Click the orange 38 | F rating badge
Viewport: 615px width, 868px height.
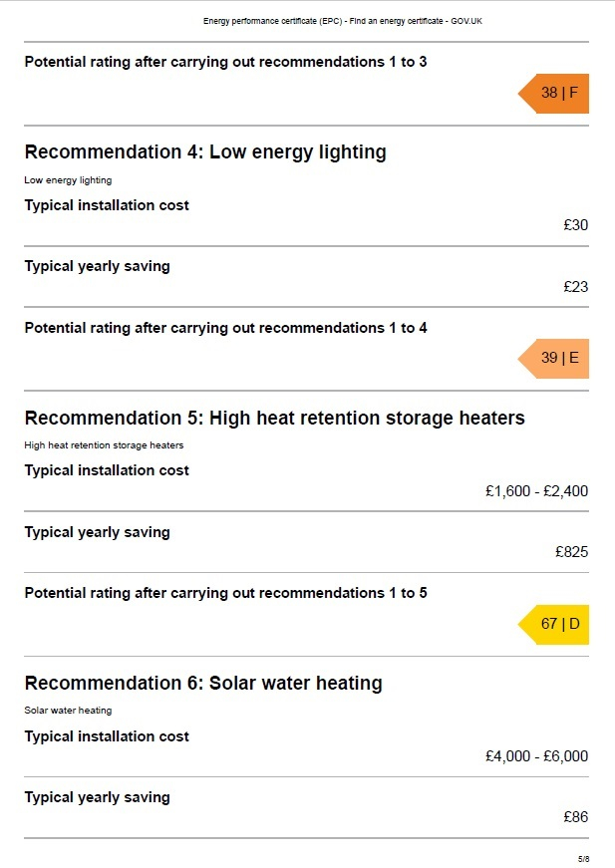click(553, 93)
